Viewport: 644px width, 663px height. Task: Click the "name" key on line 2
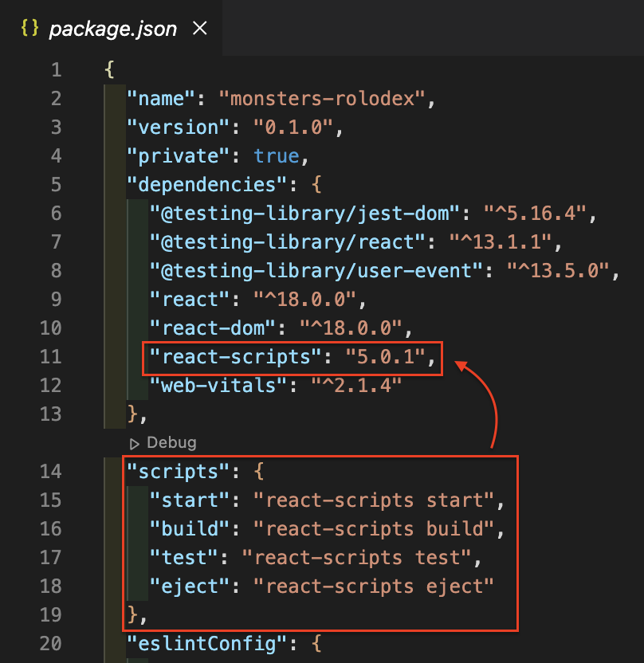[161, 99]
